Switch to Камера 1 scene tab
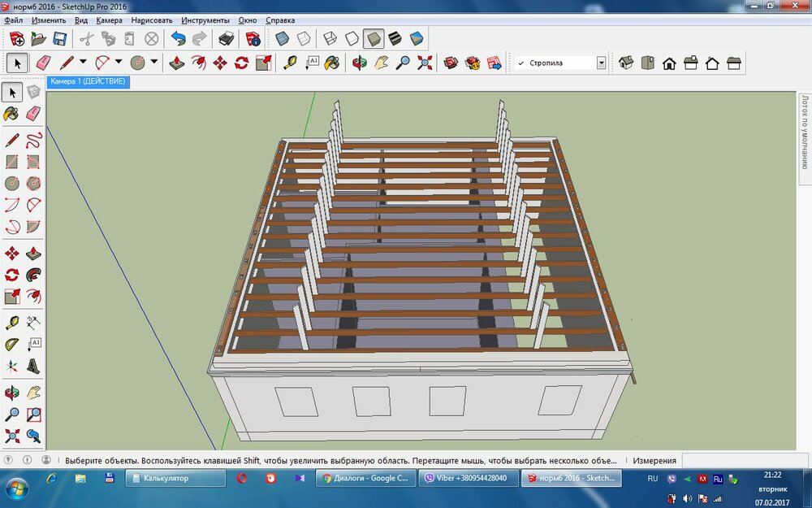Viewport: 812px width, 508px height. (x=88, y=82)
